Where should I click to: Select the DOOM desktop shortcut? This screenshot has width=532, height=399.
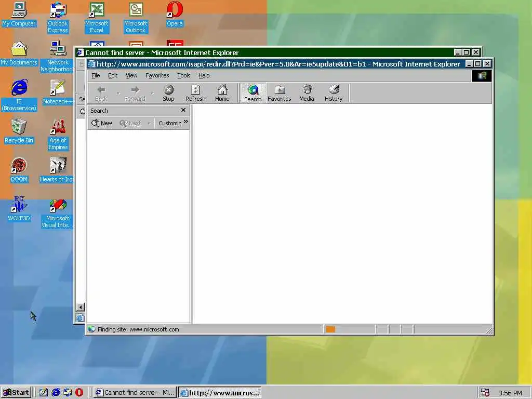19,170
